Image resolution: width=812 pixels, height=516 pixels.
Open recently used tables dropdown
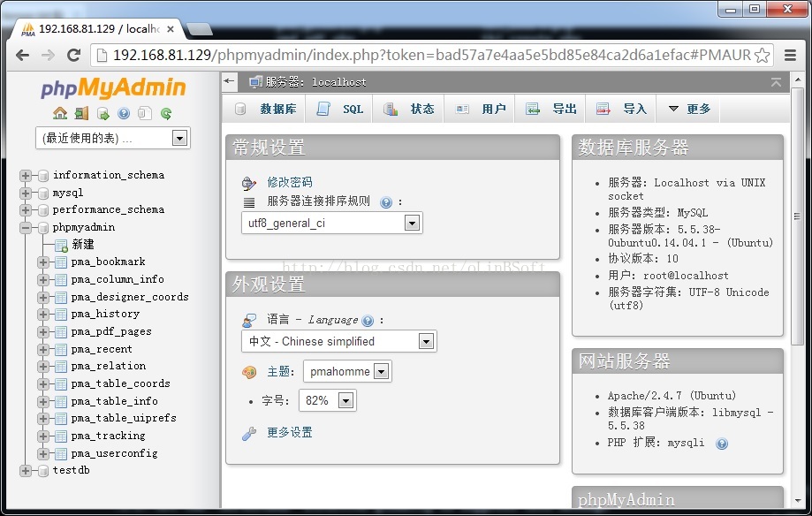pos(113,138)
